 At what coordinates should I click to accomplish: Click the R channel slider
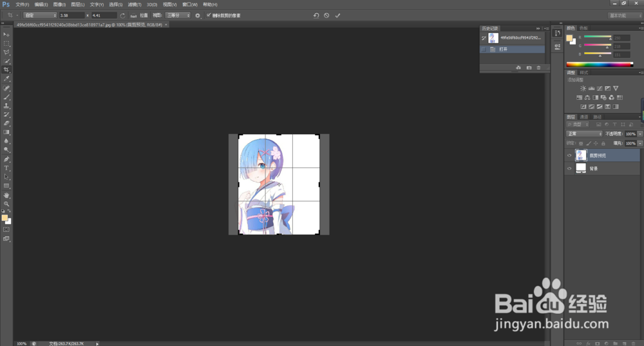coord(598,37)
